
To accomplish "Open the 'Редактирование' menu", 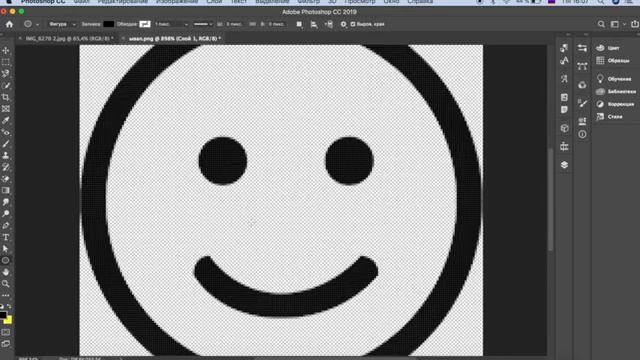I will (122, 2).
